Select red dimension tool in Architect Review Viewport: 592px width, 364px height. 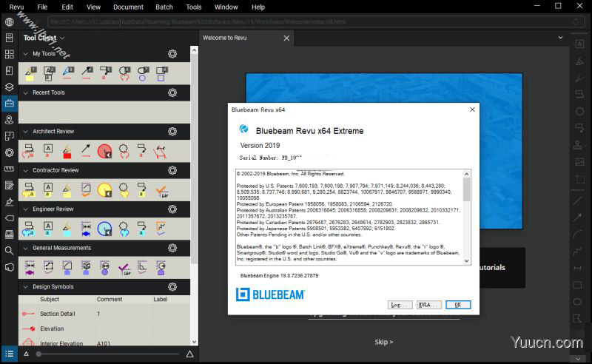coord(161,152)
